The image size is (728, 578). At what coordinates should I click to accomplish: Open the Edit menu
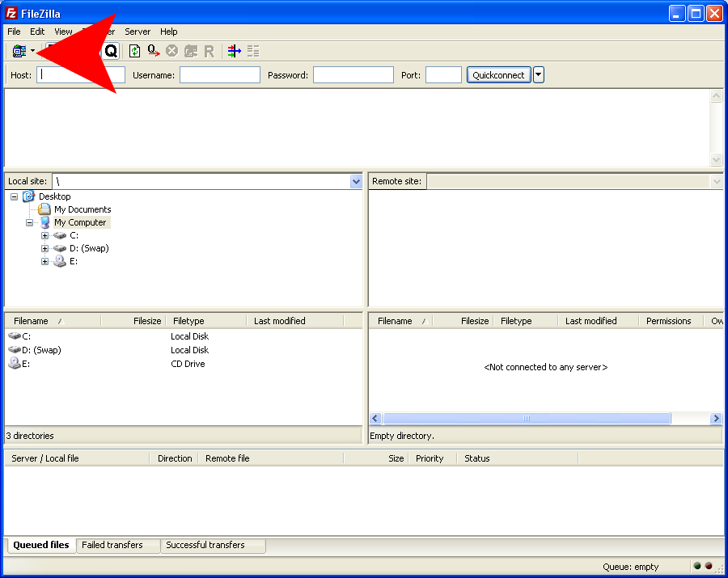[x=37, y=32]
